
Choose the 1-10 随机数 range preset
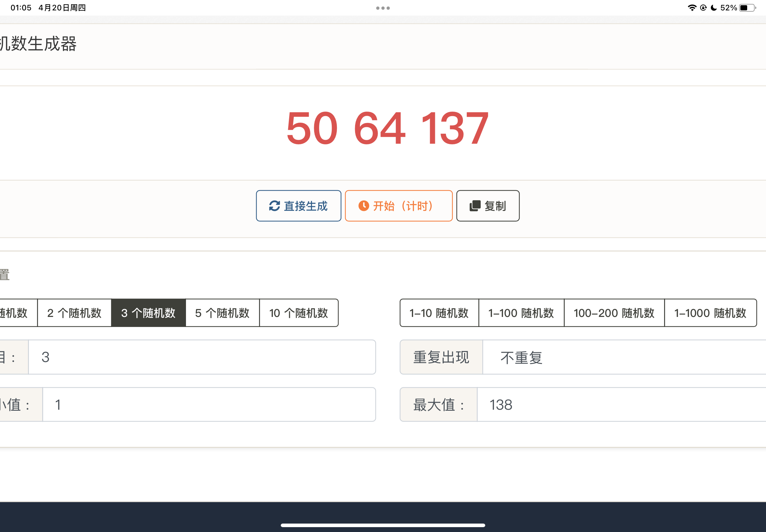pos(439,313)
